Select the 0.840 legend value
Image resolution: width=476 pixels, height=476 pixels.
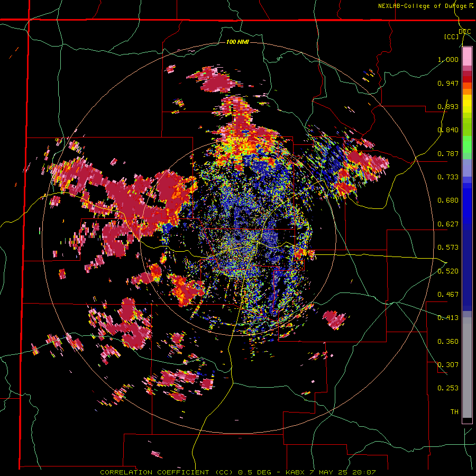click(448, 130)
